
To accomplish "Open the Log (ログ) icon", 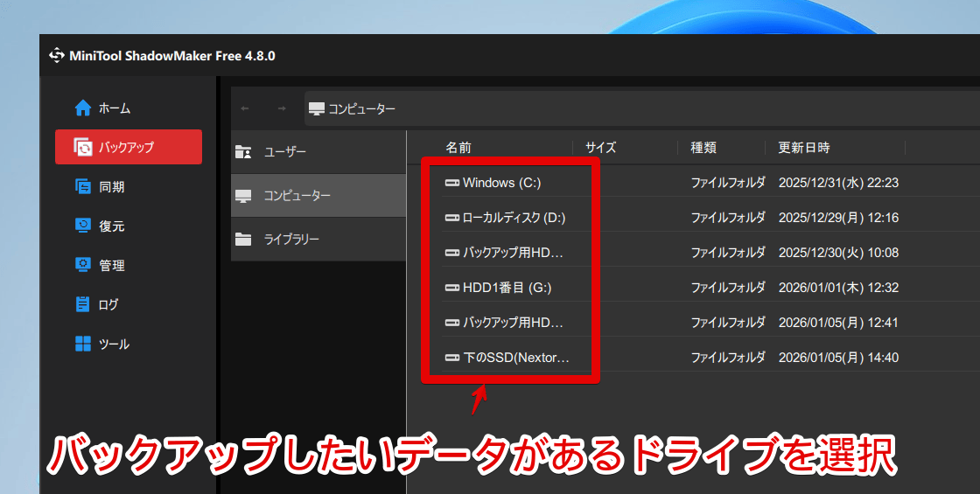I will coord(83,304).
